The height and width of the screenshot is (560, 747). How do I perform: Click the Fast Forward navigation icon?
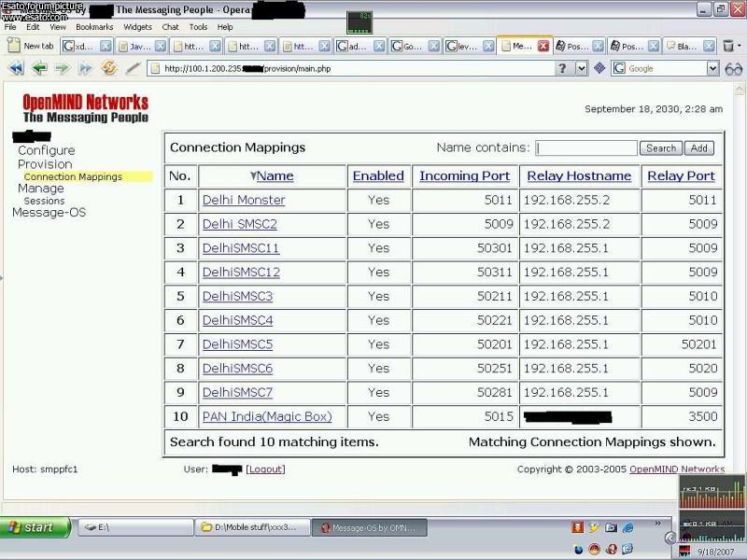tap(85, 68)
